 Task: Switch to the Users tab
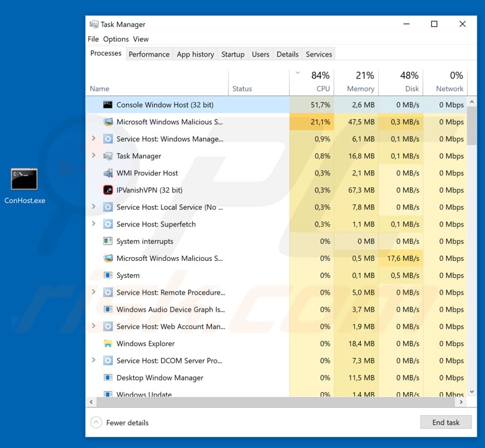tap(260, 55)
